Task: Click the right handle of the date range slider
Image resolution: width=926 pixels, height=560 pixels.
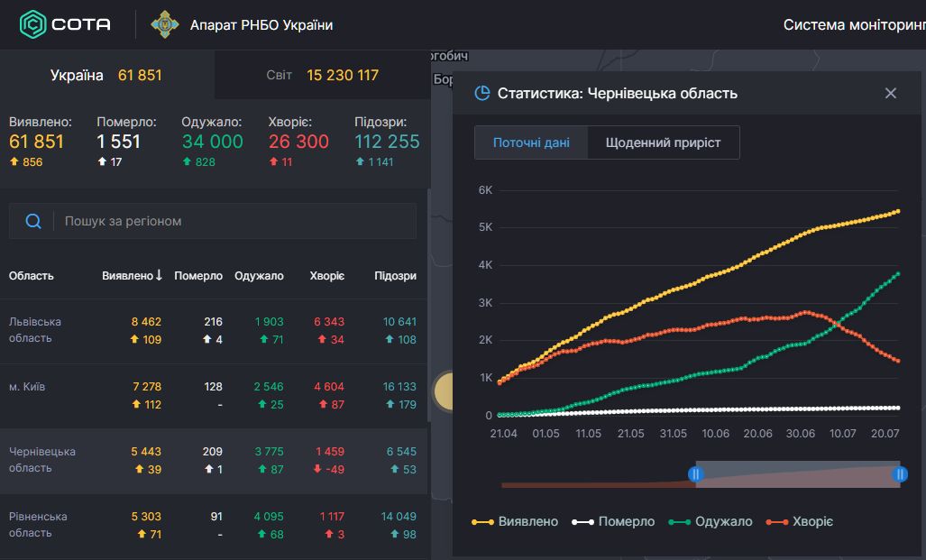Action: click(900, 473)
